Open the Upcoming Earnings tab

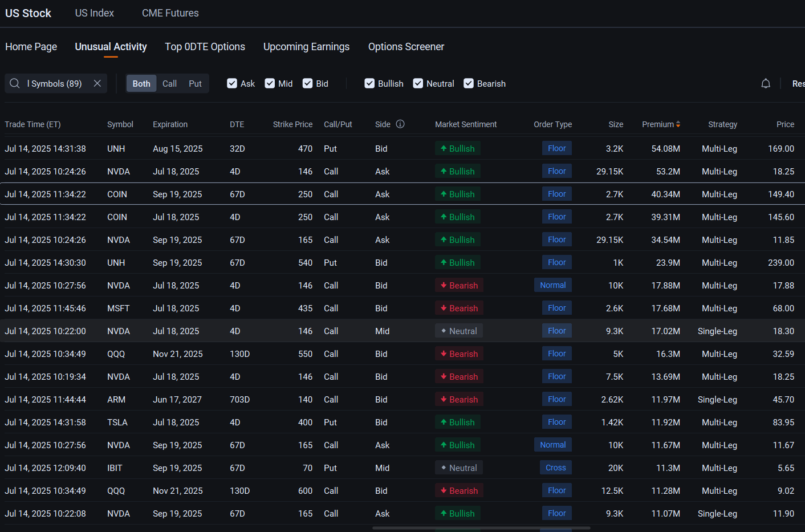307,47
